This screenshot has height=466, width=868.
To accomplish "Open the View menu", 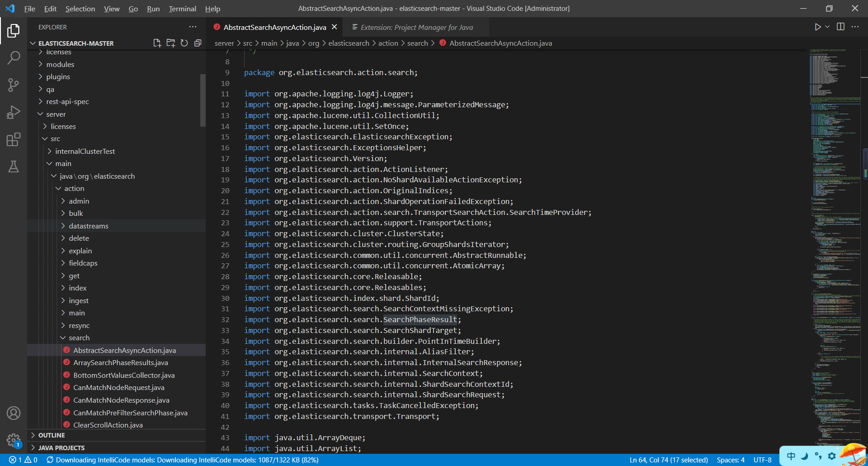I will [112, 9].
